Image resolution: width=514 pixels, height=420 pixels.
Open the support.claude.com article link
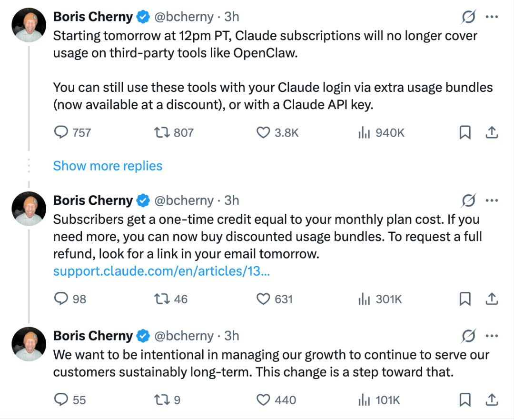(162, 271)
